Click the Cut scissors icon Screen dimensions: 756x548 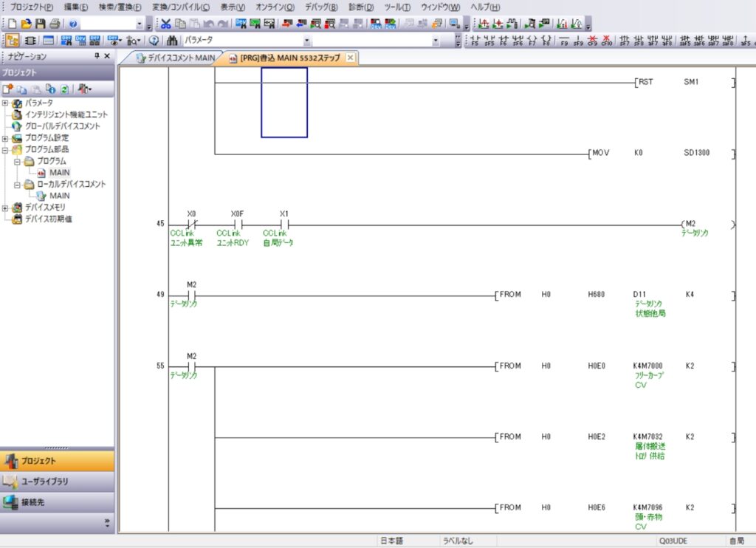(x=166, y=24)
